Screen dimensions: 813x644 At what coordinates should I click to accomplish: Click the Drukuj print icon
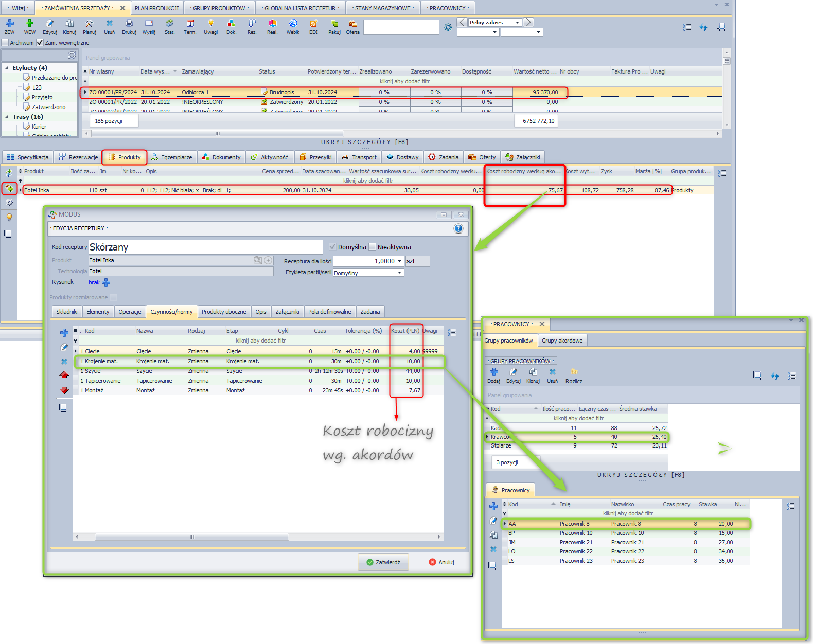pos(129,24)
